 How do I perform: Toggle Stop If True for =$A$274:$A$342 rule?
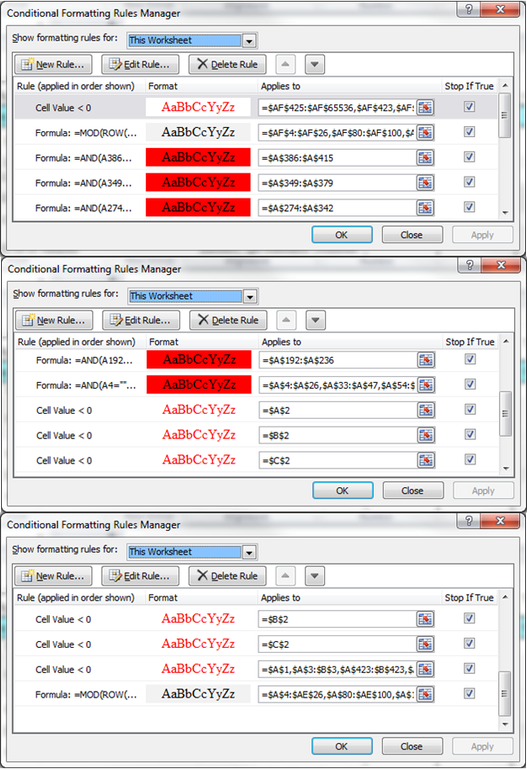(x=470, y=207)
